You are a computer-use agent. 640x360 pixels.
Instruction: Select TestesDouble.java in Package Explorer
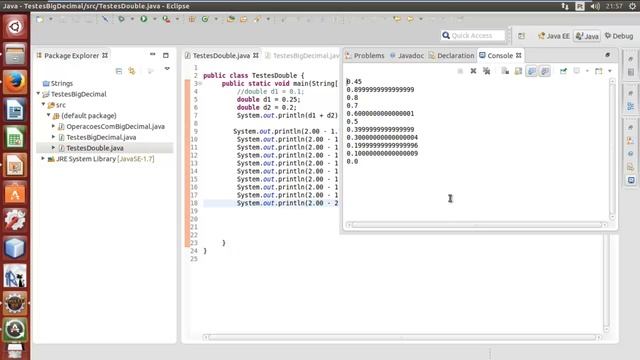pos(95,148)
